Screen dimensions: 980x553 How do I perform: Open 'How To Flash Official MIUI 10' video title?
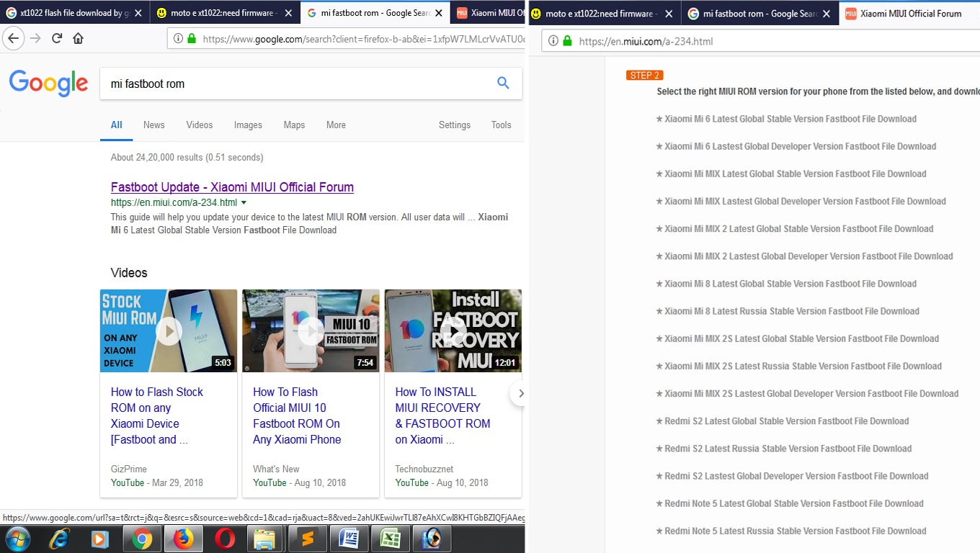pos(297,415)
